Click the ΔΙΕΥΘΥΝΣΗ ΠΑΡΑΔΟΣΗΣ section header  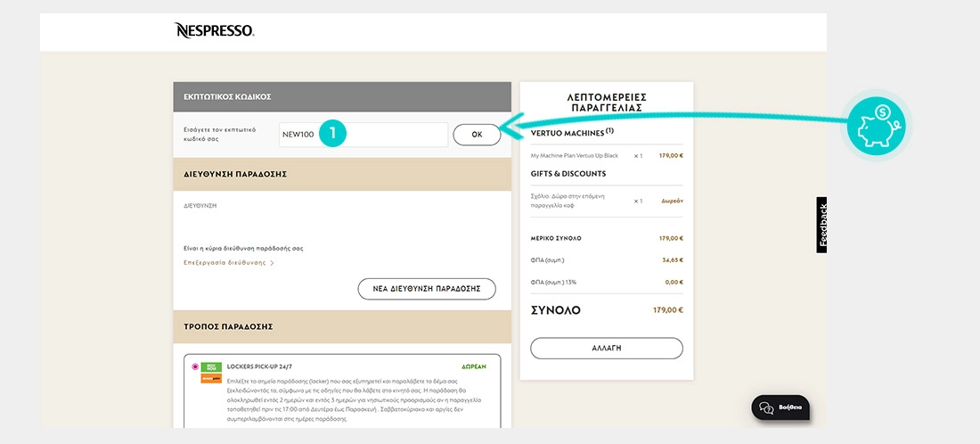pyautogui.click(x=342, y=175)
